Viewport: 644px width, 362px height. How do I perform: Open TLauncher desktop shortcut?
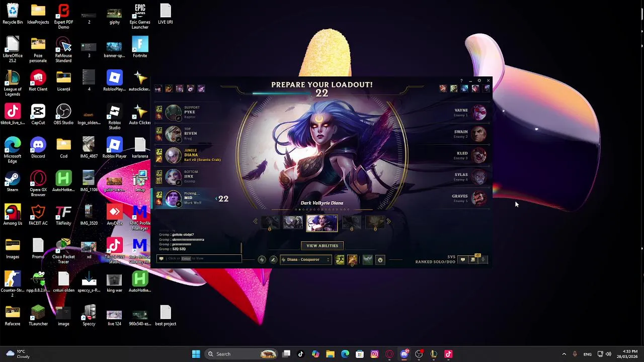[x=38, y=316]
